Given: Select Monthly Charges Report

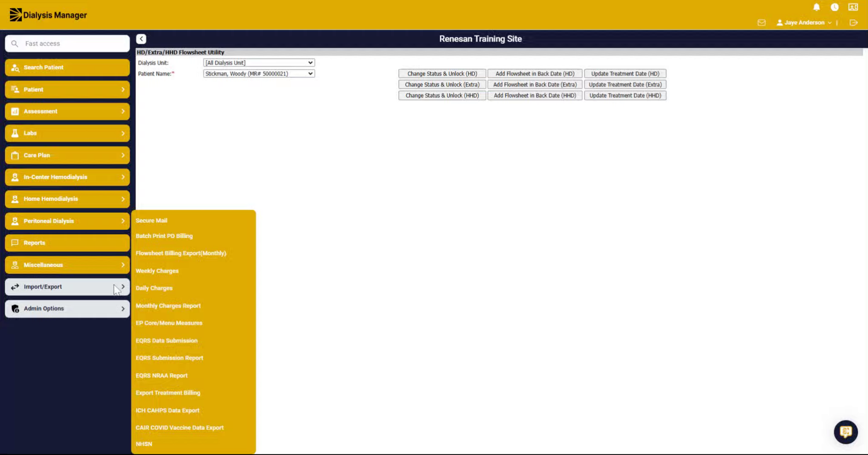Looking at the screenshot, I should click(x=168, y=306).
